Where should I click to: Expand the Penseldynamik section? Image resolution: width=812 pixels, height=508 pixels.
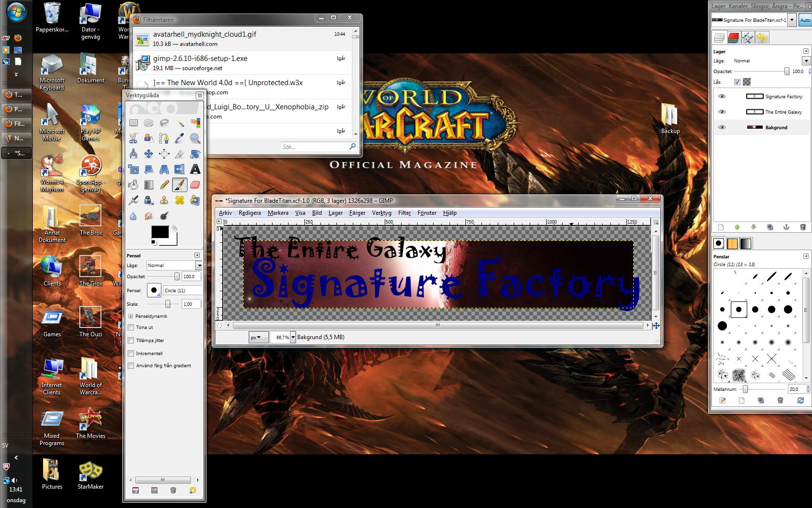(x=130, y=316)
